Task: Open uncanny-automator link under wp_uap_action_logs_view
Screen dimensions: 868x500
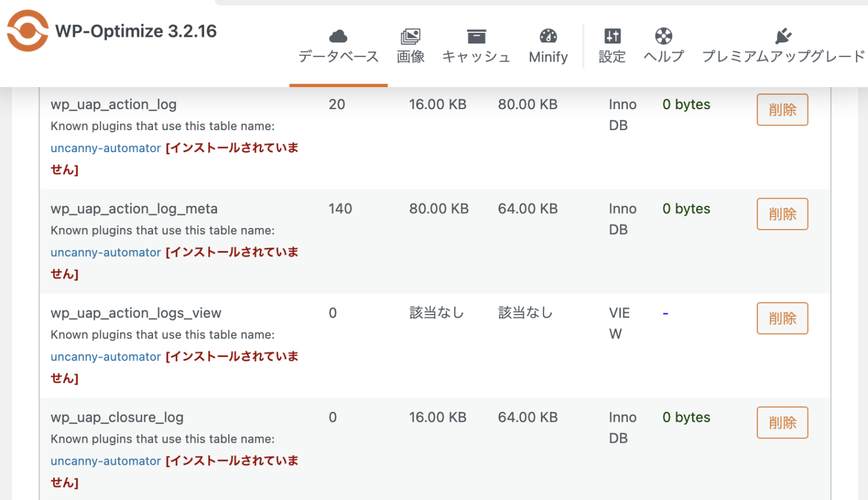Action: coord(105,356)
